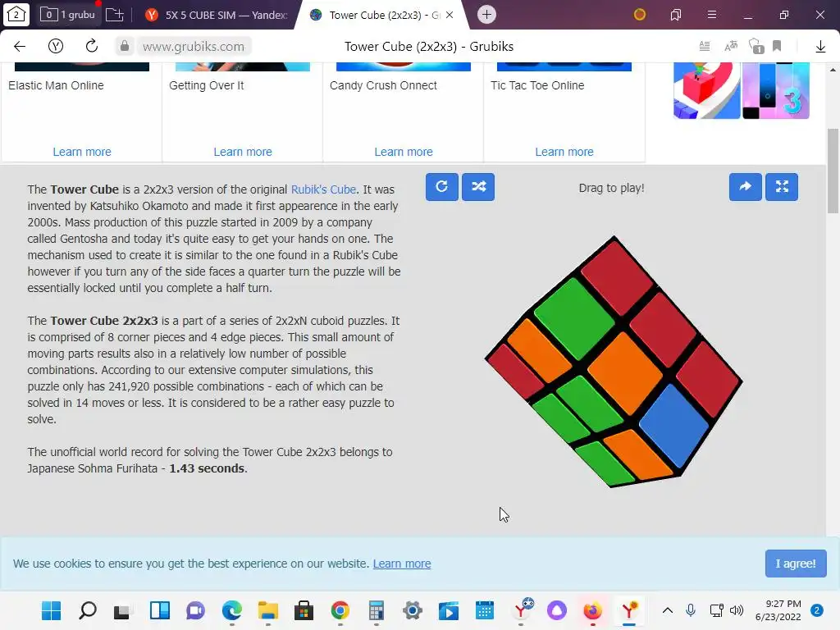Open the cookie policy Learn more link
840x630 pixels.
coord(402,564)
